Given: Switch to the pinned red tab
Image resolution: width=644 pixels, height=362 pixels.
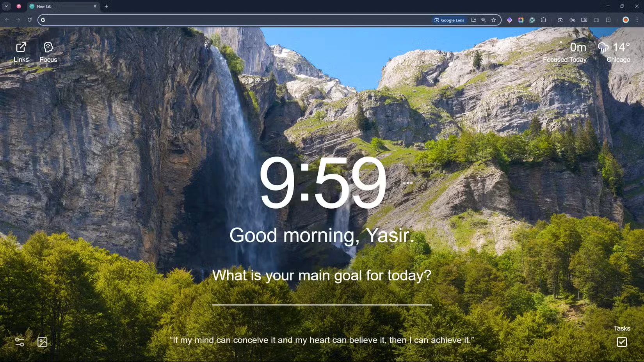Looking at the screenshot, I should [19, 6].
